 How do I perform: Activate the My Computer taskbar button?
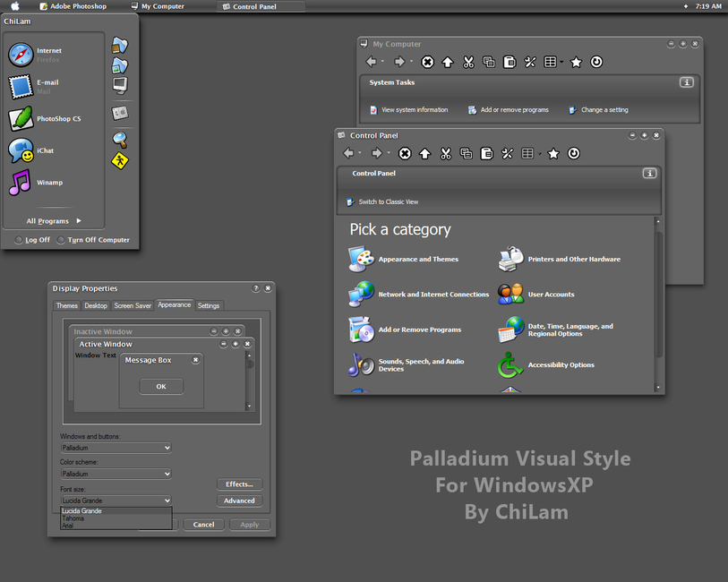click(158, 6)
